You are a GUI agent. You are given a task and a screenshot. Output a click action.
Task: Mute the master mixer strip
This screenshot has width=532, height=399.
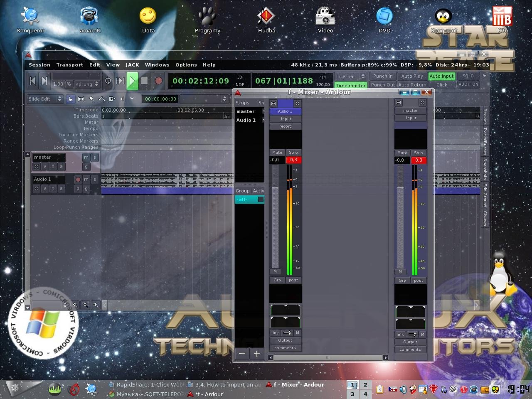point(402,153)
